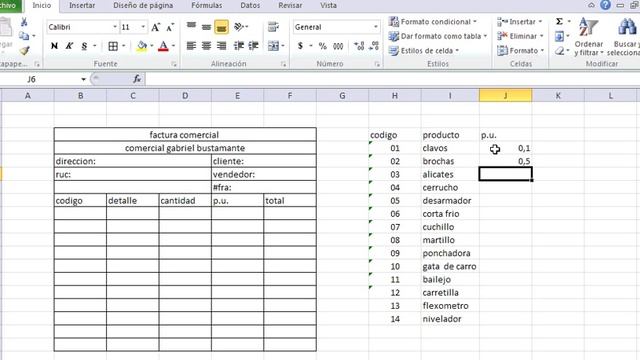Expand Dar formato como tabla menu
The height and width of the screenshot is (360, 640).
[x=438, y=36]
